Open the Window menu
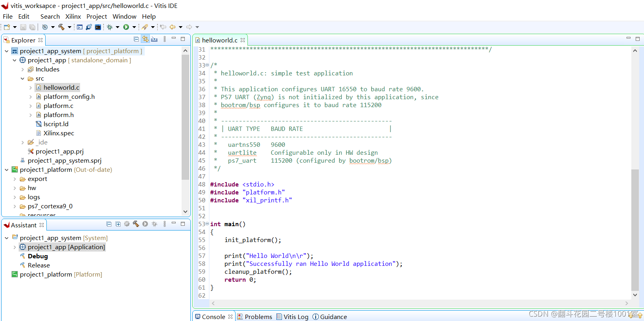Viewport: 644px width, 321px height. pyautogui.click(x=125, y=16)
